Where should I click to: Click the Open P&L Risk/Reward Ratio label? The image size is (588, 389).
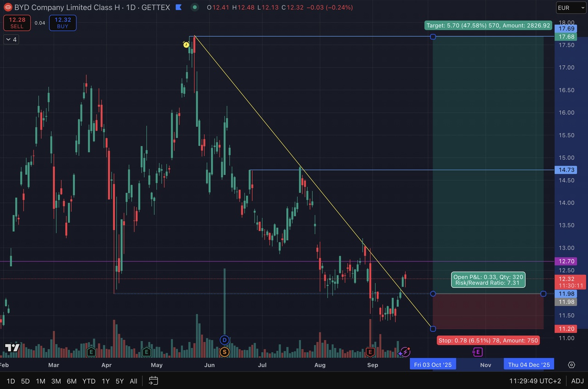488,280
